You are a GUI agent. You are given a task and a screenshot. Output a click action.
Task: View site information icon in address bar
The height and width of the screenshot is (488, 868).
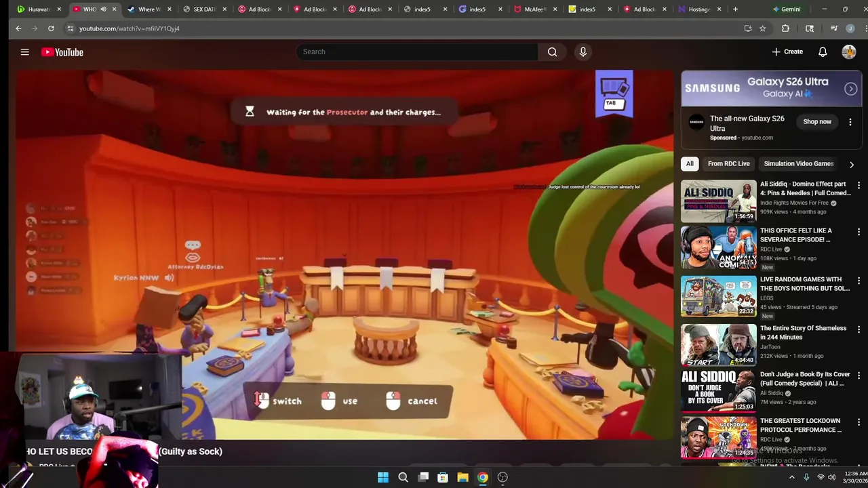point(70,28)
